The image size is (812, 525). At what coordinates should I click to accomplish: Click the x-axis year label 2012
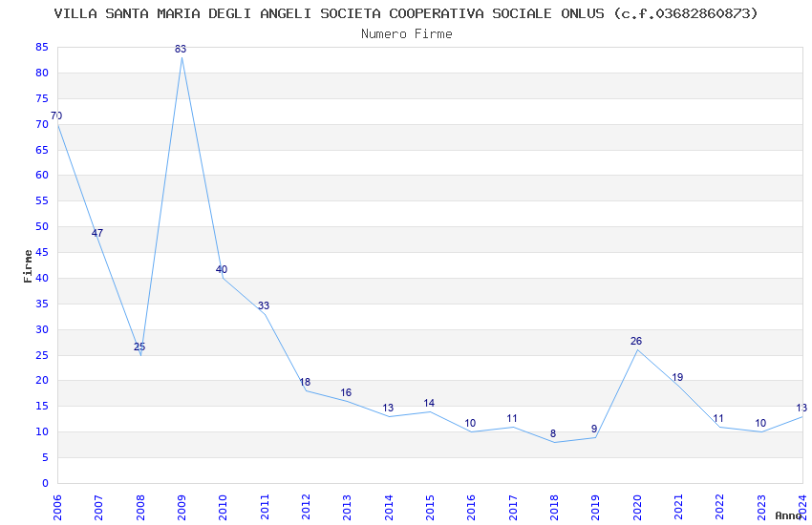[x=306, y=507]
